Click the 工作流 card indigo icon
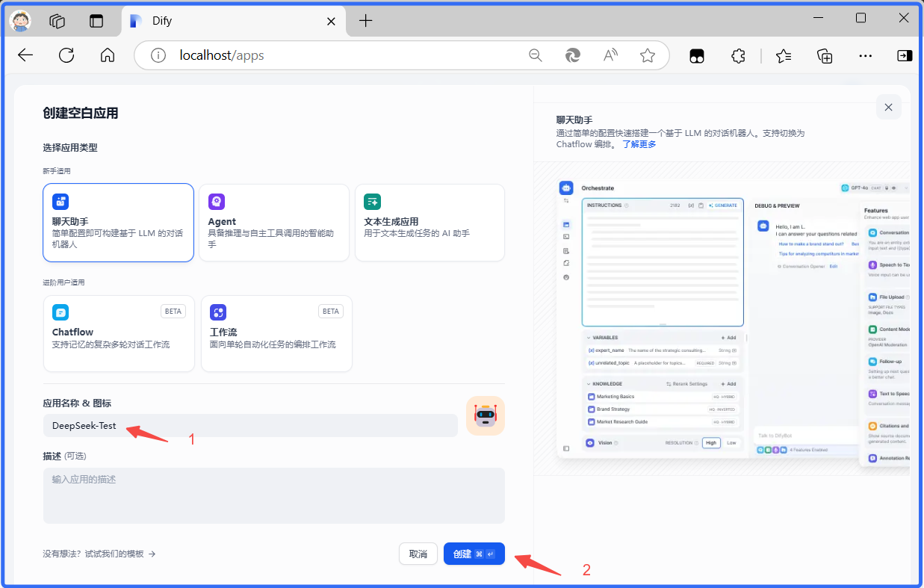This screenshot has width=924, height=588. [x=218, y=312]
